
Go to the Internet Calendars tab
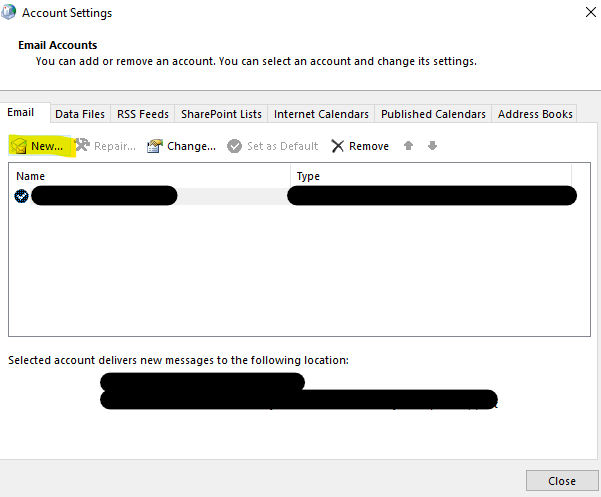coord(321,114)
